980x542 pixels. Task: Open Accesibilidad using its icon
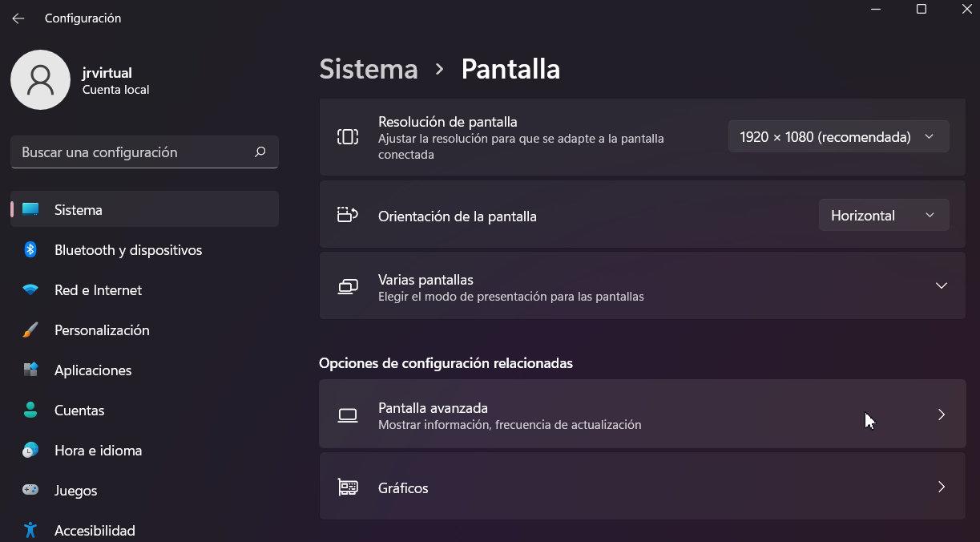coord(30,530)
